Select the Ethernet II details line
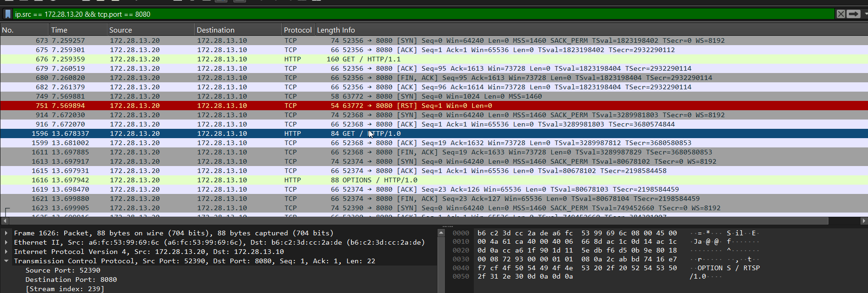Image resolution: width=868 pixels, height=293 pixels. (x=219, y=242)
